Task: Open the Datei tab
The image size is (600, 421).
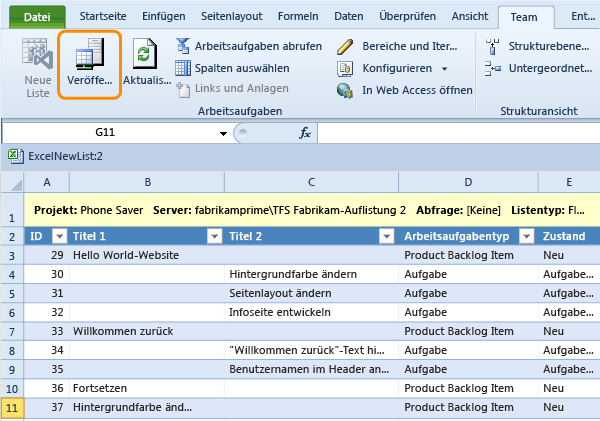Action: coord(37,17)
